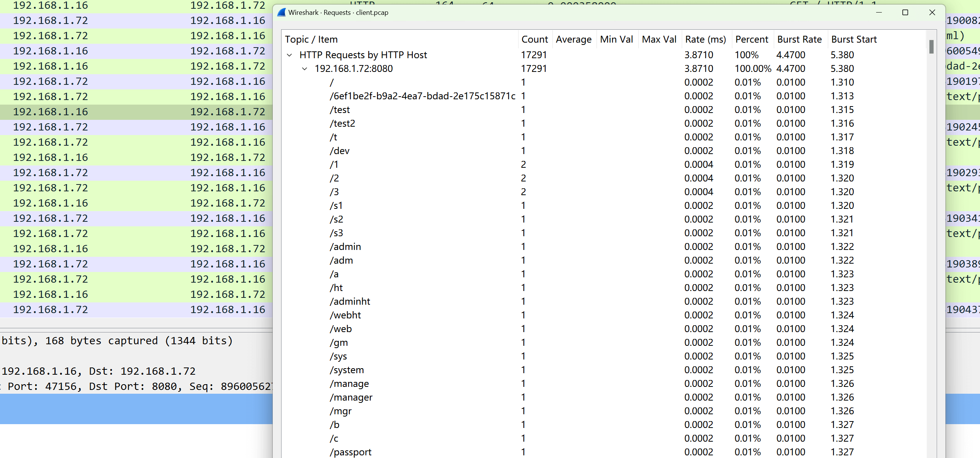Screen dimensions: 980x458
Task: Click the blue highlighted line in packet details pane
Action: pos(136,409)
